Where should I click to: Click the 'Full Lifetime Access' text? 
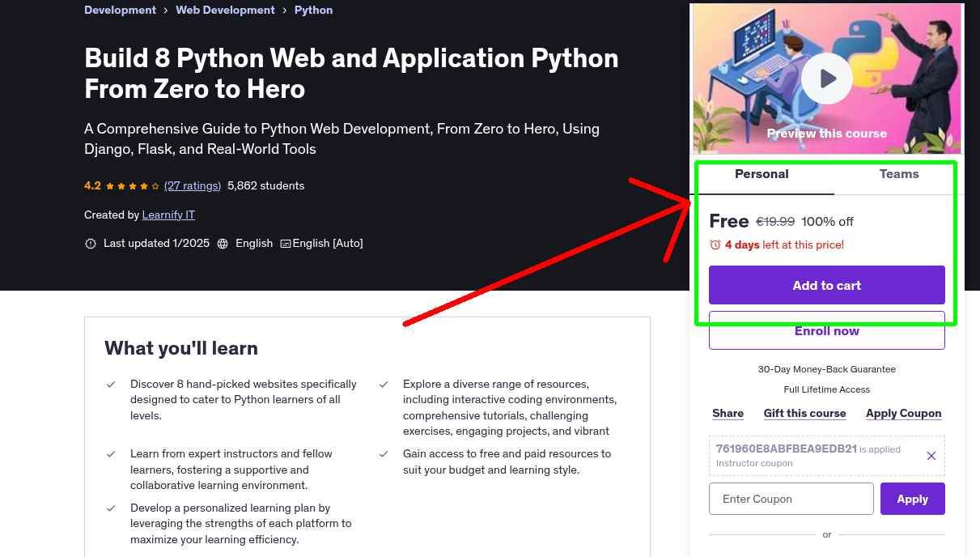coord(827,389)
